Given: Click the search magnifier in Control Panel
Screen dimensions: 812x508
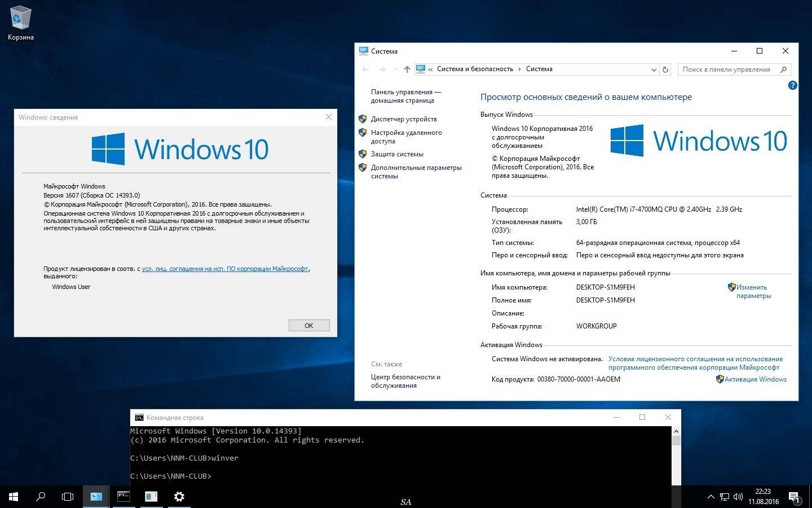Looking at the screenshot, I should pyautogui.click(x=783, y=69).
